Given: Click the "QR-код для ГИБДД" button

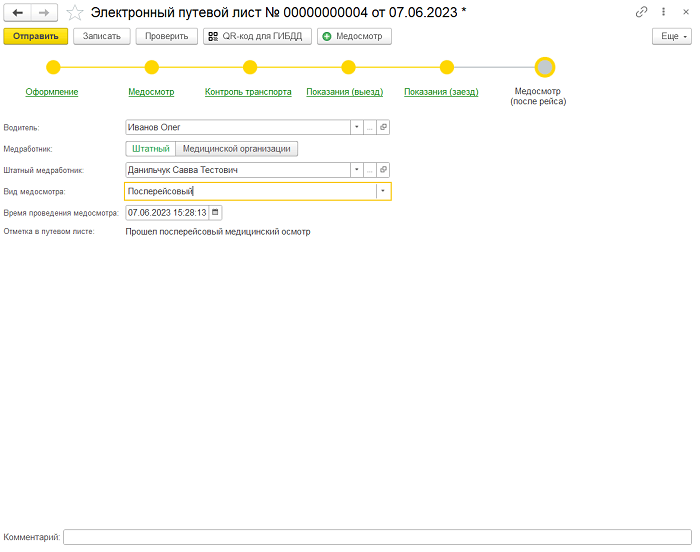Looking at the screenshot, I should [257, 36].
